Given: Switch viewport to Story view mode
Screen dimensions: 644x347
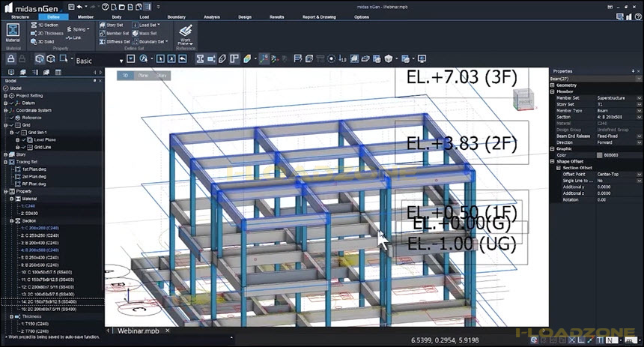Looking at the screenshot, I should point(162,76).
